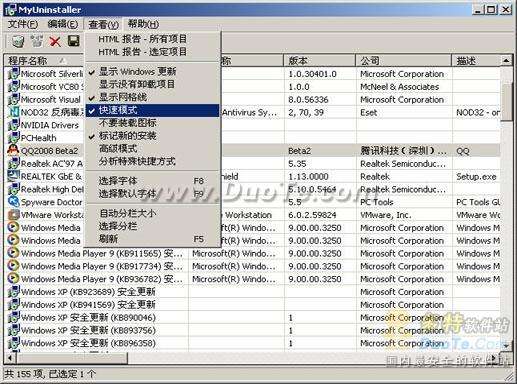Click the NOD32 antivirus program icon
Image resolution: width=517 pixels, height=384 pixels.
coord(13,112)
